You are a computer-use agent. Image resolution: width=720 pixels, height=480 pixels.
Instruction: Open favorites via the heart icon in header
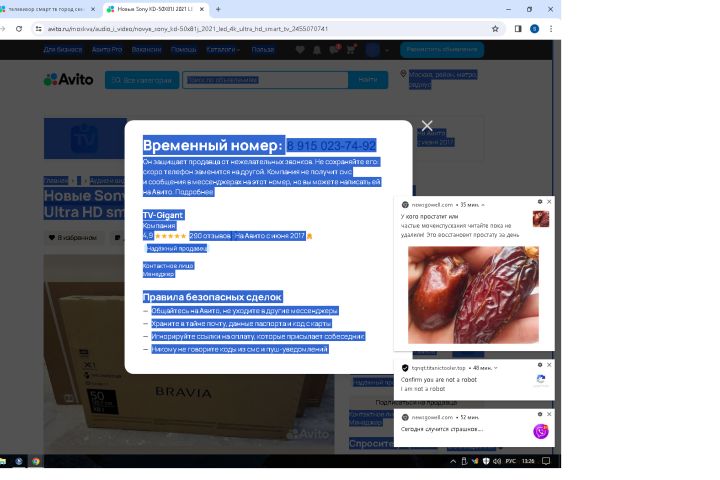pos(300,50)
